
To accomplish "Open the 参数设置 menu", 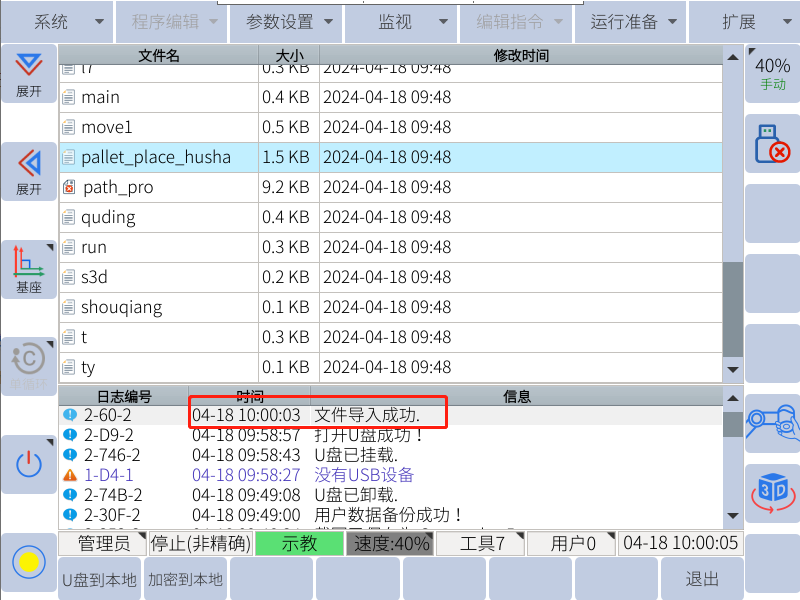I will 285,21.
